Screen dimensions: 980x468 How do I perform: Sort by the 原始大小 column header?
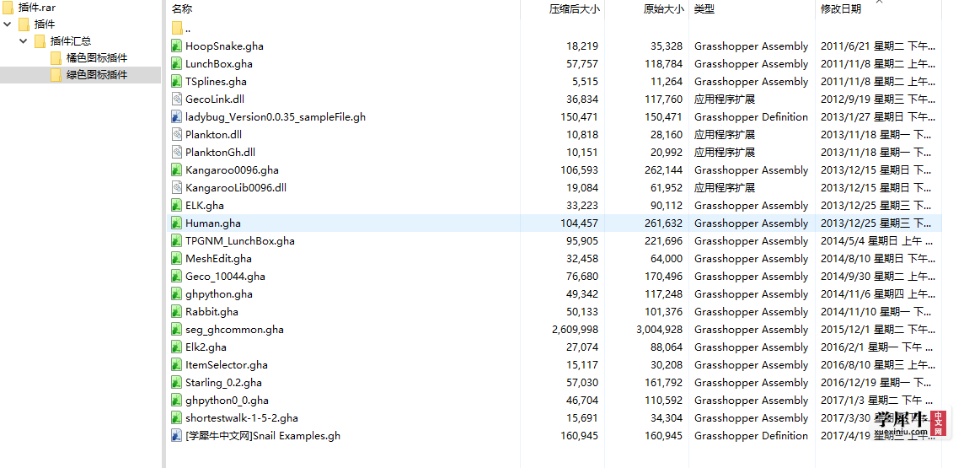click(664, 8)
